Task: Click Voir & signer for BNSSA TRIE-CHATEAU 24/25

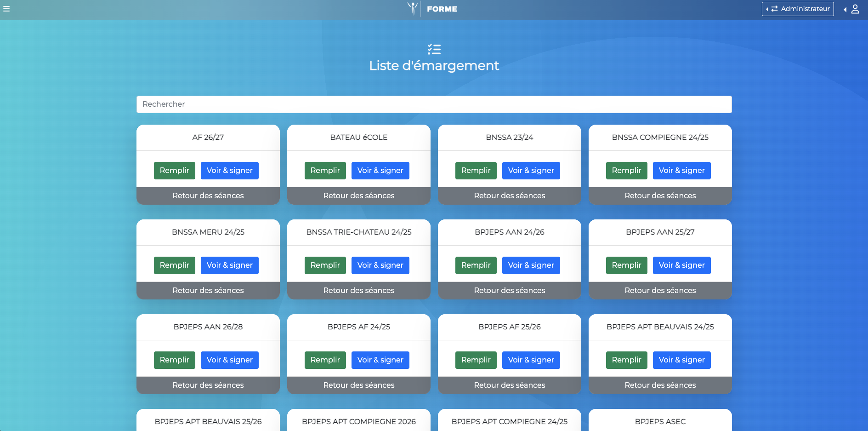Action: (x=380, y=265)
